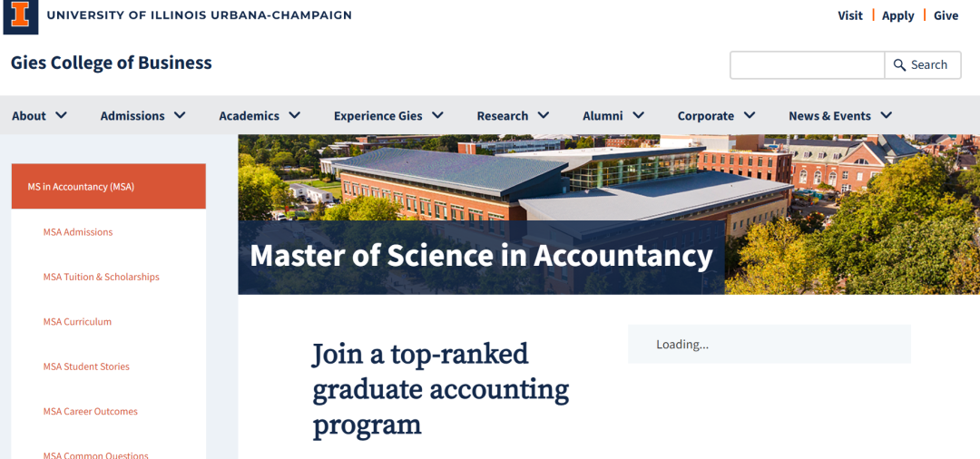Focus the site search text field
The image size is (980, 459).
point(808,65)
